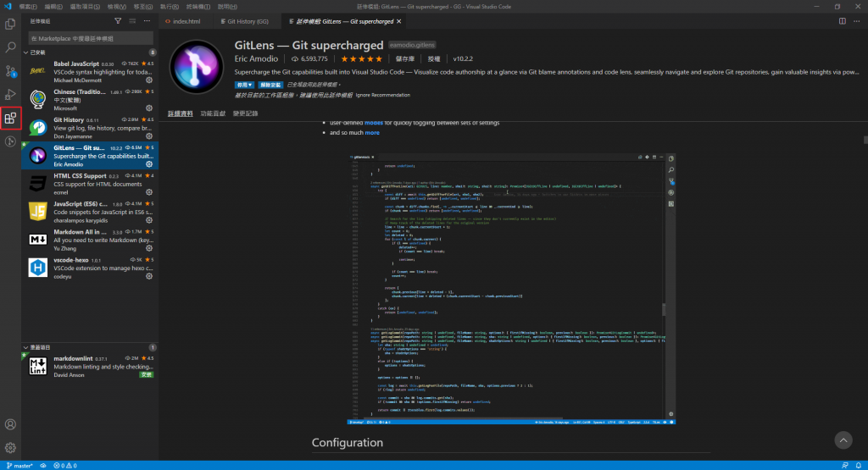Install the markdownlint extension
This screenshot has height=470, width=868.
(146, 375)
